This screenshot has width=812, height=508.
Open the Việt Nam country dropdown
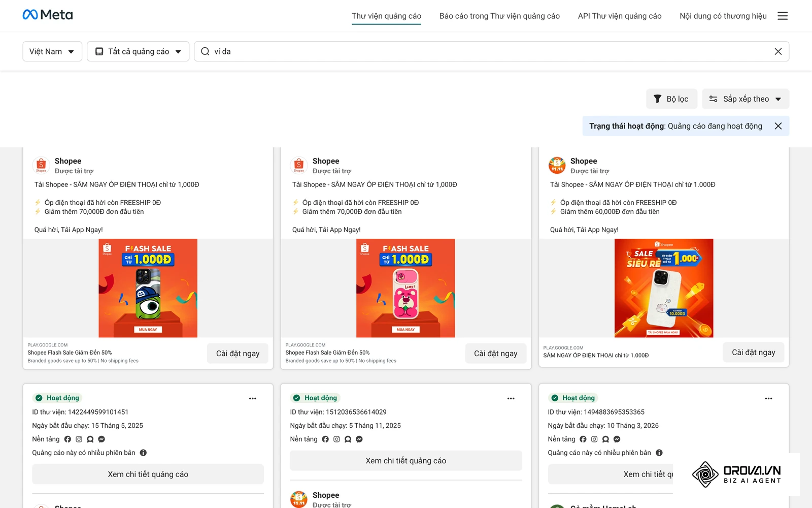point(52,51)
